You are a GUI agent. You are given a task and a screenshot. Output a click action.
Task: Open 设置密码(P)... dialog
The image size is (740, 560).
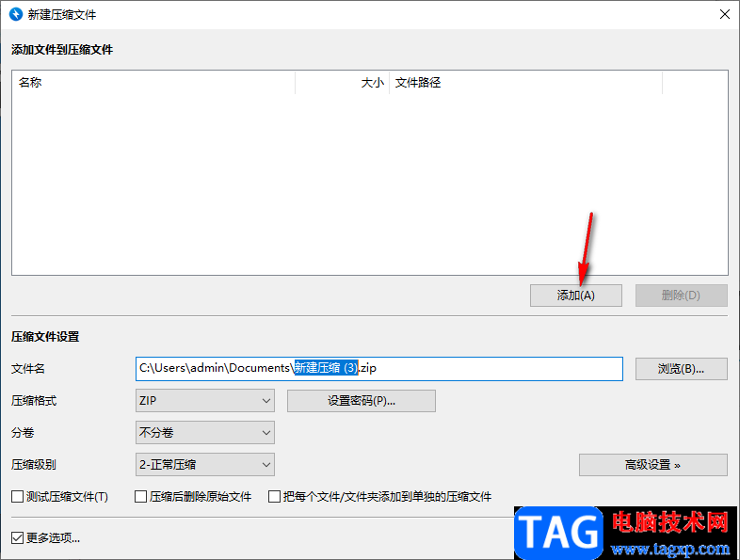click(361, 401)
